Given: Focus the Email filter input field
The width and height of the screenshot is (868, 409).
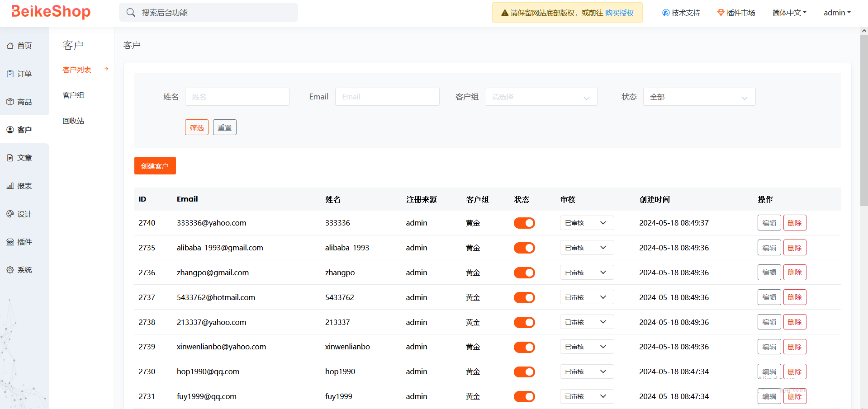Looking at the screenshot, I should [x=387, y=97].
